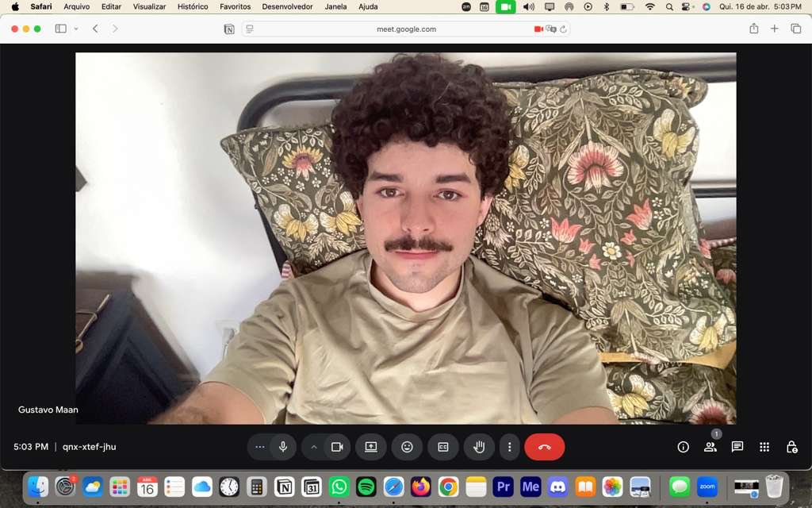Expand video settings chevron beside camera
Screen dimensions: 812x508
[x=314, y=447]
